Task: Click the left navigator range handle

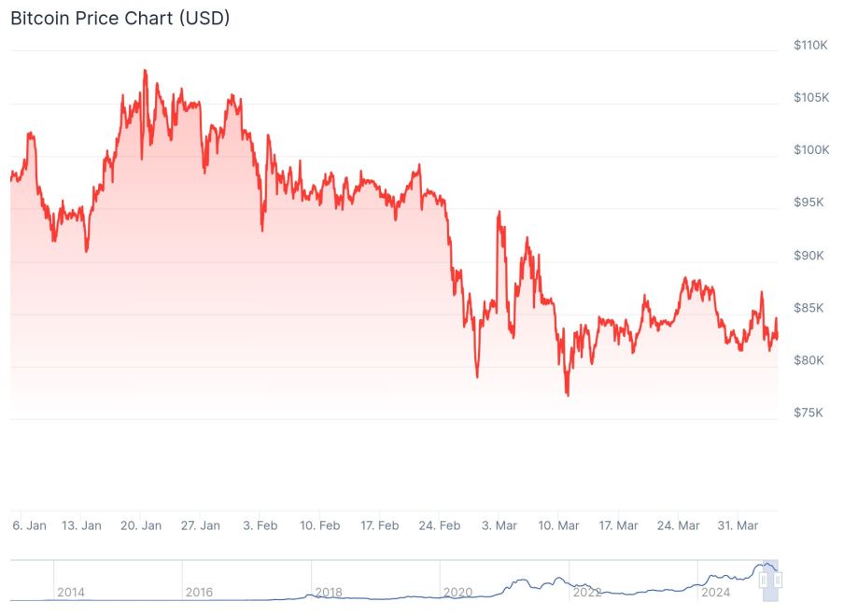Action: tap(763, 580)
